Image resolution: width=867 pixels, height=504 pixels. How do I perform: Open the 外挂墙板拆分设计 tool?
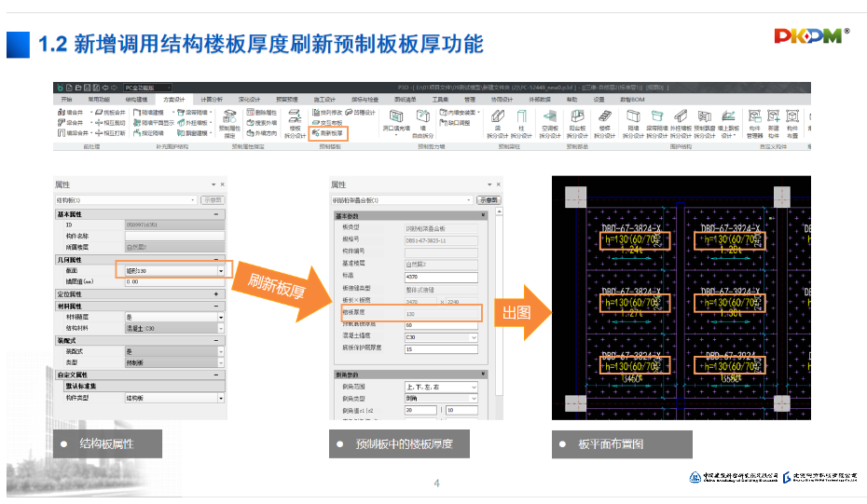tap(681, 124)
